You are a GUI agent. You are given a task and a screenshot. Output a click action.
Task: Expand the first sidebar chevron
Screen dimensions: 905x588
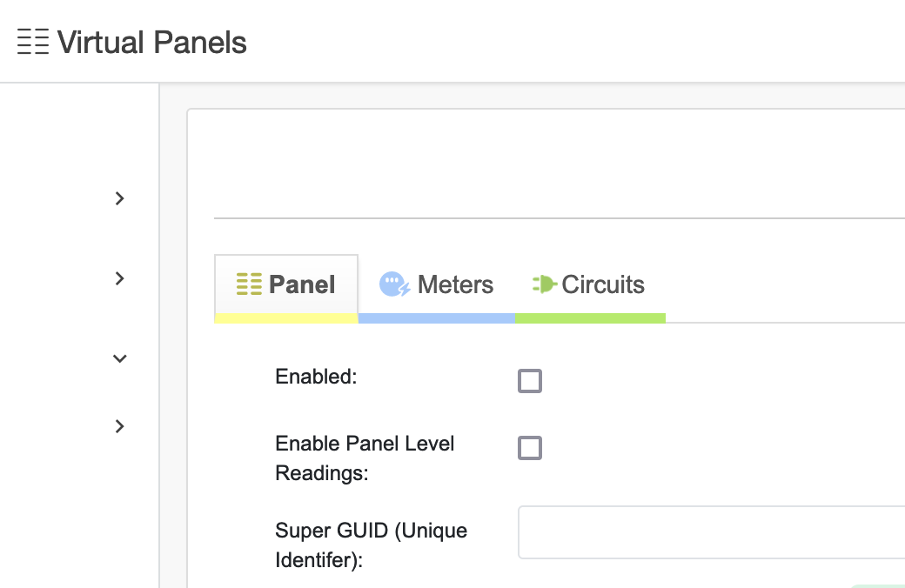[120, 198]
